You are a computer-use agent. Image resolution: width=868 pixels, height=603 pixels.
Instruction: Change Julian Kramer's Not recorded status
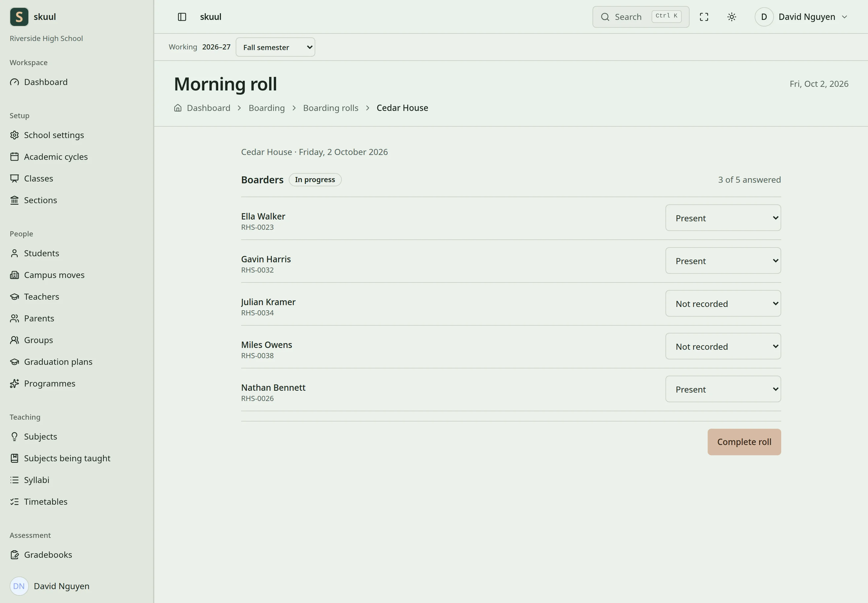(723, 303)
